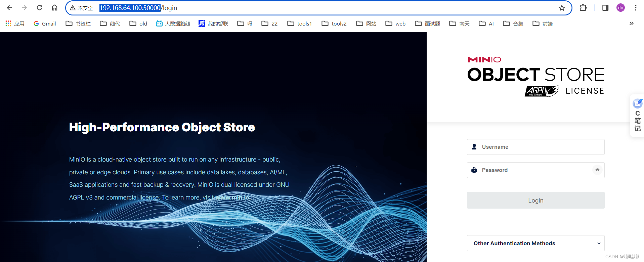644x262 pixels.
Task: Open the tools1 bookmark folder
Action: pyautogui.click(x=300, y=24)
